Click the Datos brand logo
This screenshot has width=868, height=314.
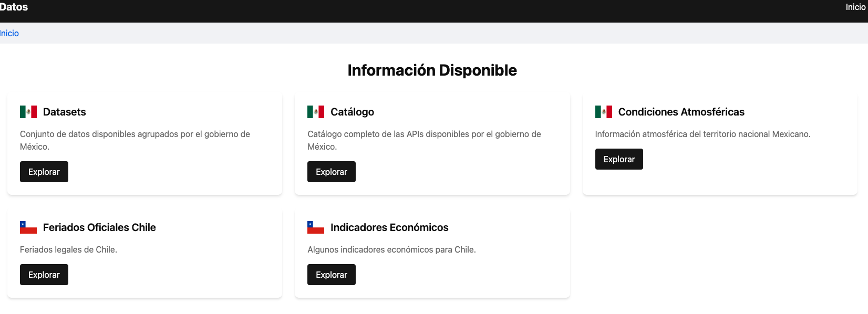click(14, 7)
